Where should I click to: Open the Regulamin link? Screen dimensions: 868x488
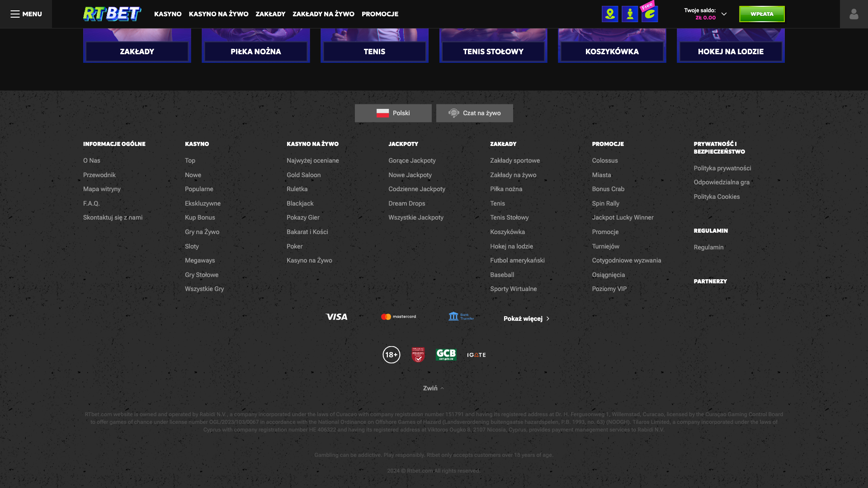pos(708,247)
